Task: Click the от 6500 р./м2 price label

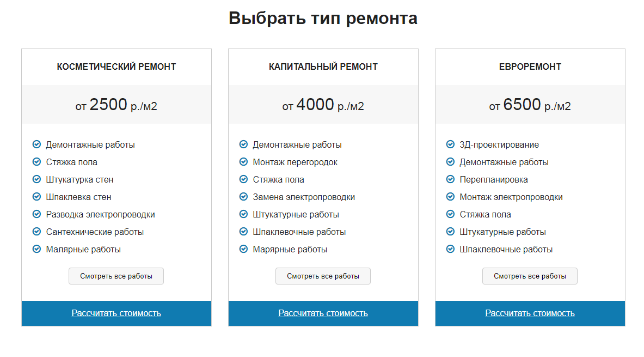Action: coord(530,105)
